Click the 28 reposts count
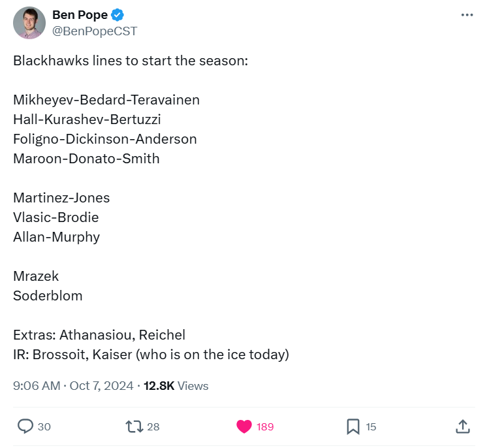 (x=153, y=427)
